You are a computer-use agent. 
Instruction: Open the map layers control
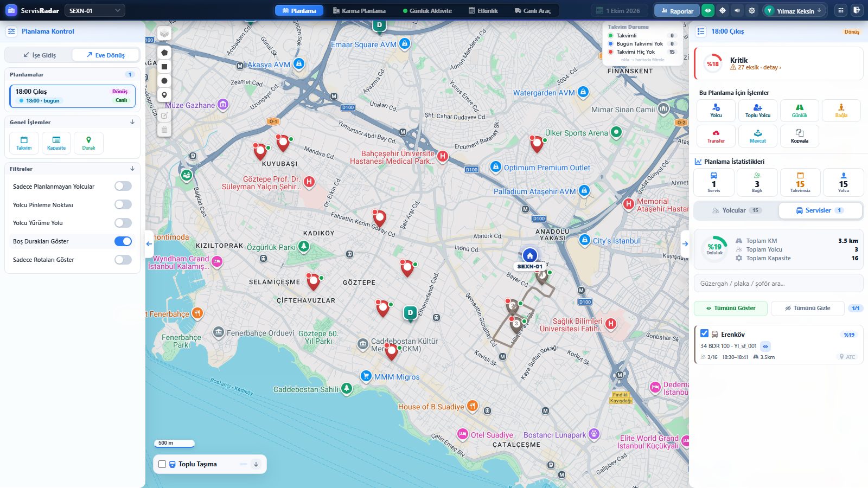click(x=164, y=34)
